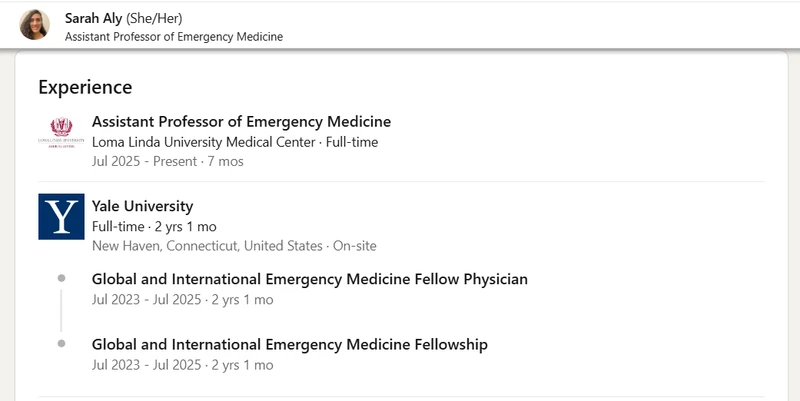Click the Jul 2025 - Present date line
The height and width of the screenshot is (401, 800).
(167, 161)
